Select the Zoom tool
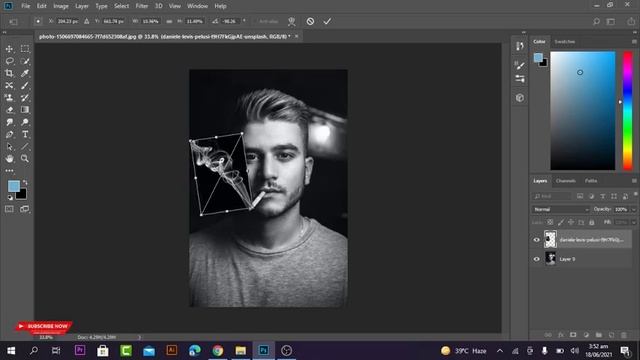The image size is (640, 360). coord(25,158)
